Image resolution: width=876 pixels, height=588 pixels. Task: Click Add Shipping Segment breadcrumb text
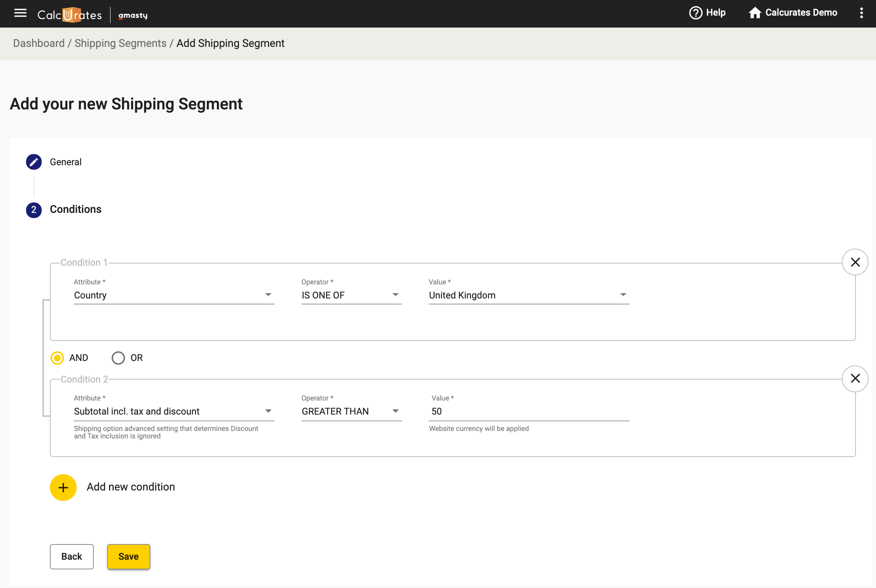point(230,43)
